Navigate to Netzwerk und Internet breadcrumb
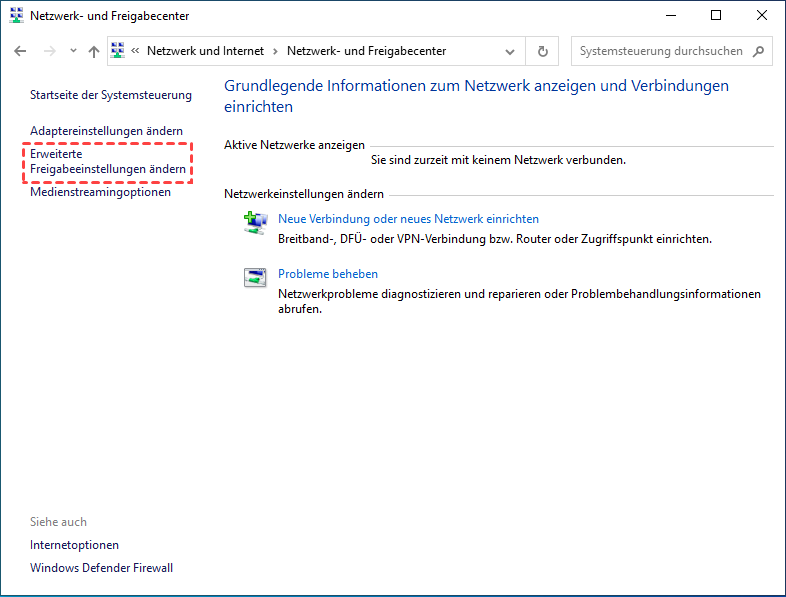The height and width of the screenshot is (597, 786). pos(205,51)
